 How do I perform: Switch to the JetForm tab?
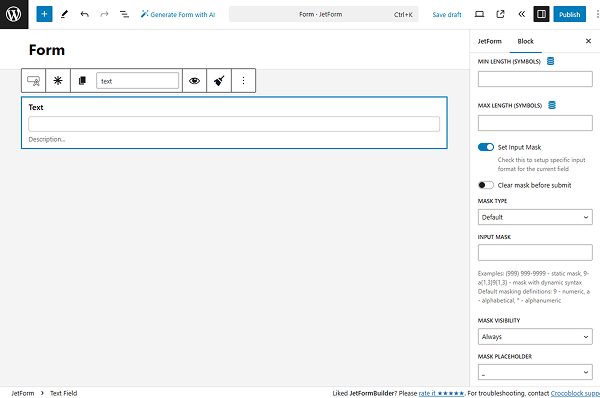pyautogui.click(x=489, y=41)
